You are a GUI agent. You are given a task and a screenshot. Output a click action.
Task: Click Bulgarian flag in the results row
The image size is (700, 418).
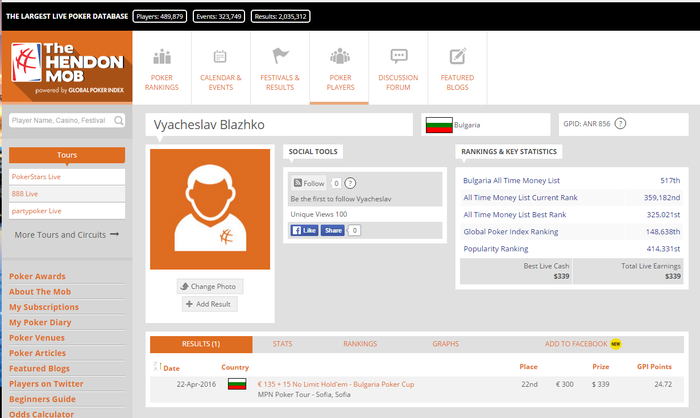pyautogui.click(x=237, y=384)
